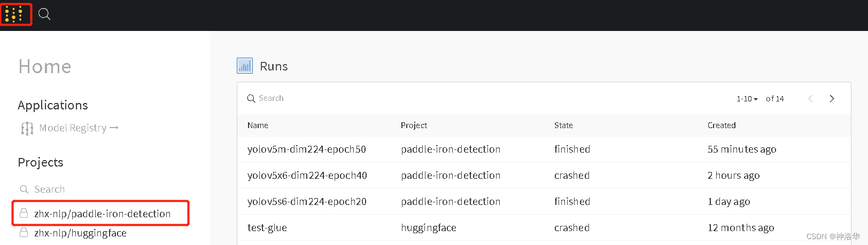Open the test-glue run
868x245 pixels.
(267, 228)
